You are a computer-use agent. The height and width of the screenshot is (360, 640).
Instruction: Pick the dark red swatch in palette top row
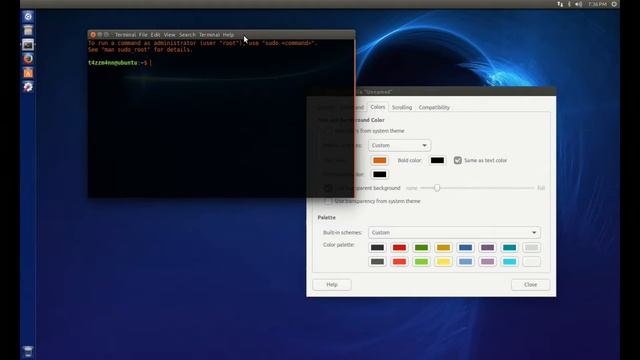point(399,248)
